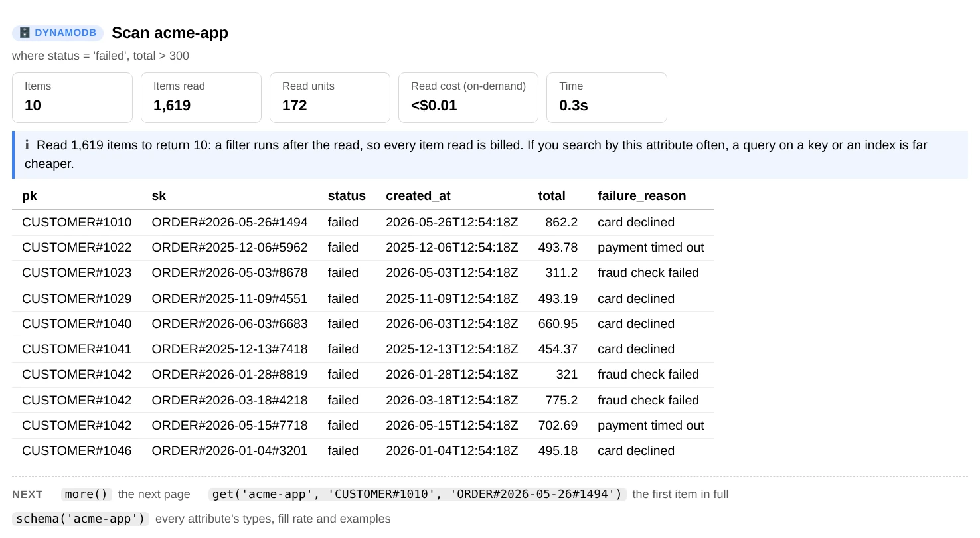
Task: Click the pk cell CUSTOMER#1046
Action: tap(77, 451)
